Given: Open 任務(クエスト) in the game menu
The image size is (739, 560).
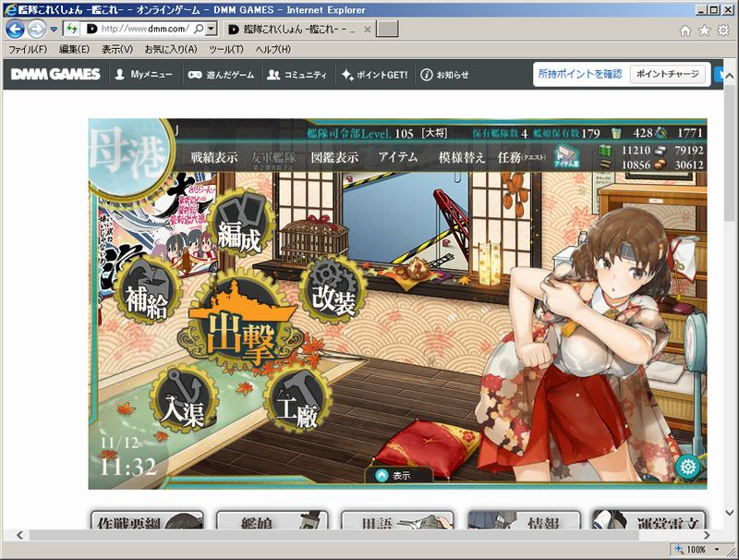Looking at the screenshot, I should point(521,157).
